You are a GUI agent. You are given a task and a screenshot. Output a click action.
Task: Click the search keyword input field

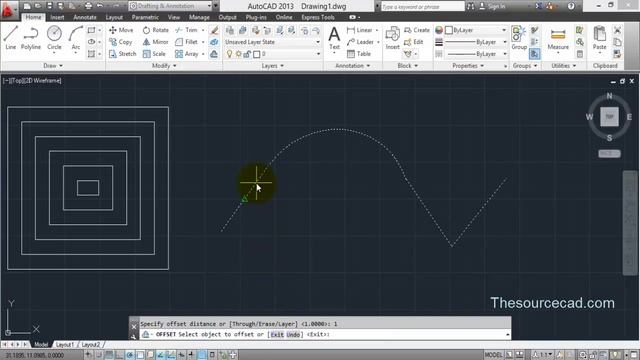(422, 6)
